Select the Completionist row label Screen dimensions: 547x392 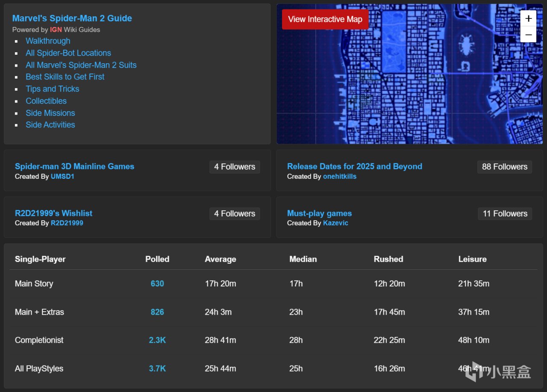click(39, 340)
